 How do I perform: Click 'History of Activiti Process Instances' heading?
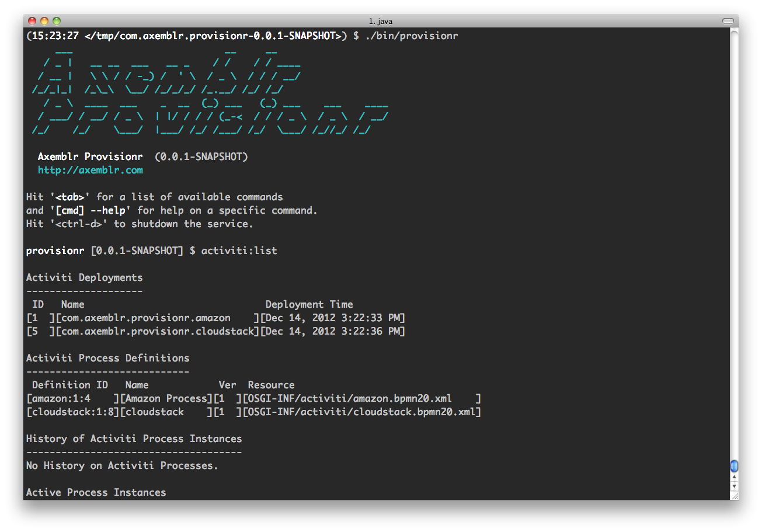(x=134, y=439)
